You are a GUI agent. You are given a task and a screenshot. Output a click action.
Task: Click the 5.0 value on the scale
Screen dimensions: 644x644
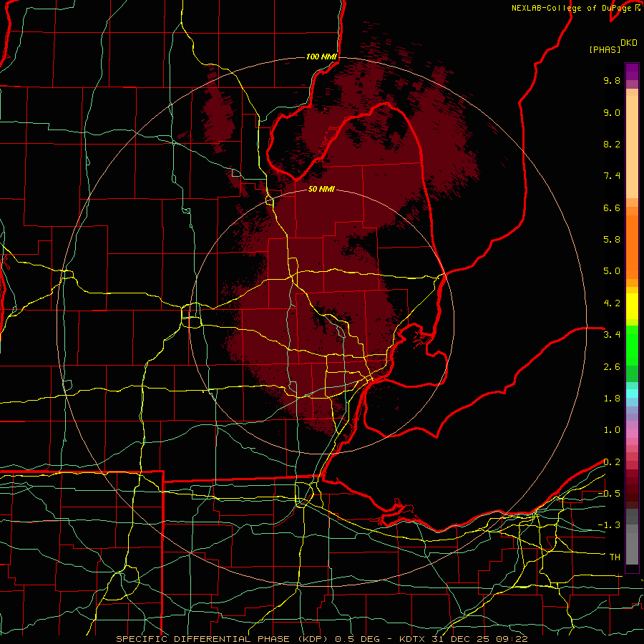coord(612,271)
